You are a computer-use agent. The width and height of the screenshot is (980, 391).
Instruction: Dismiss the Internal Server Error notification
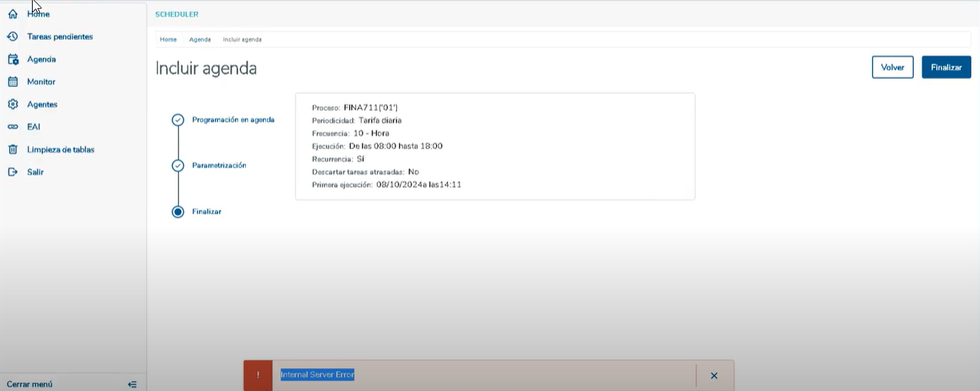714,375
